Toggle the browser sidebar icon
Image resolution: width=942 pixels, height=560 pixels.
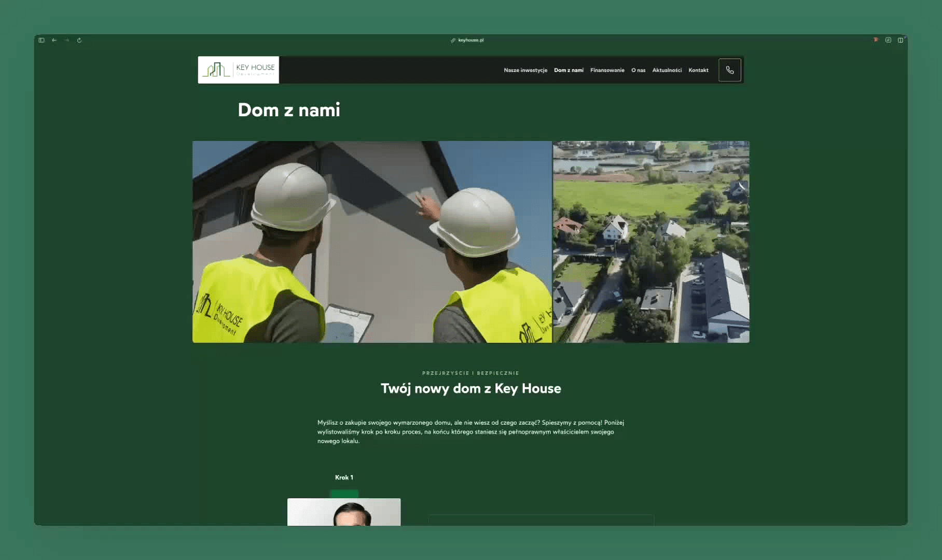41,40
